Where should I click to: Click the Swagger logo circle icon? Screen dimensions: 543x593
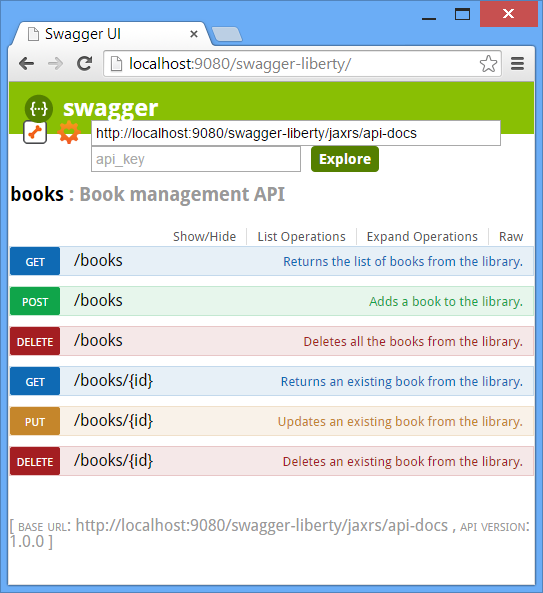tap(39, 109)
